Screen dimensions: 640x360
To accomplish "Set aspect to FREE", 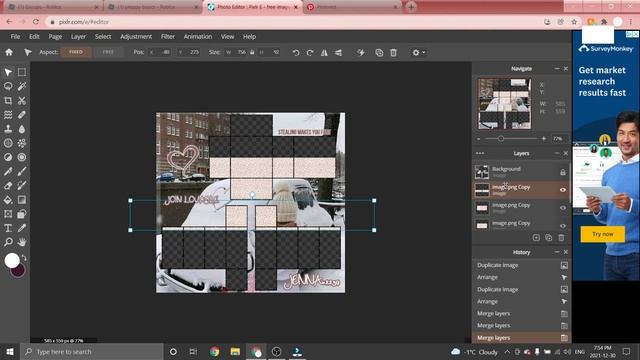I will click(x=108, y=52).
